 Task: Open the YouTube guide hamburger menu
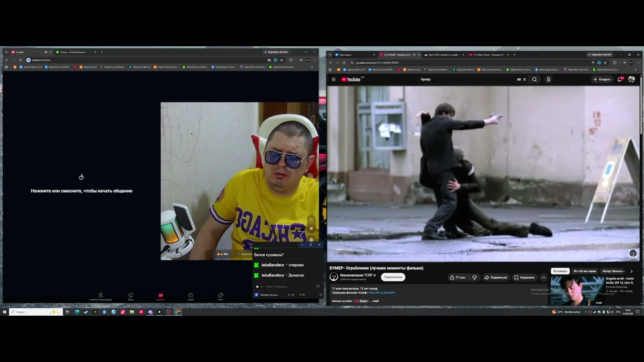[333, 79]
